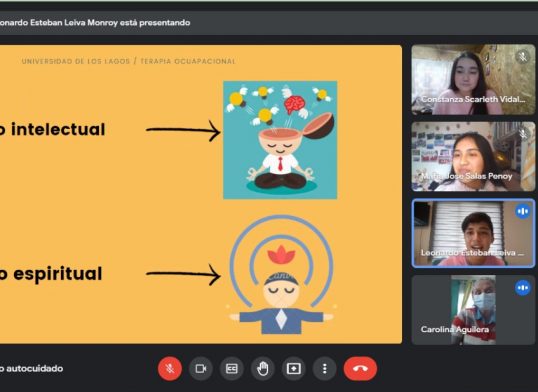
Task: Click the present screen icon
Action: [x=294, y=369]
